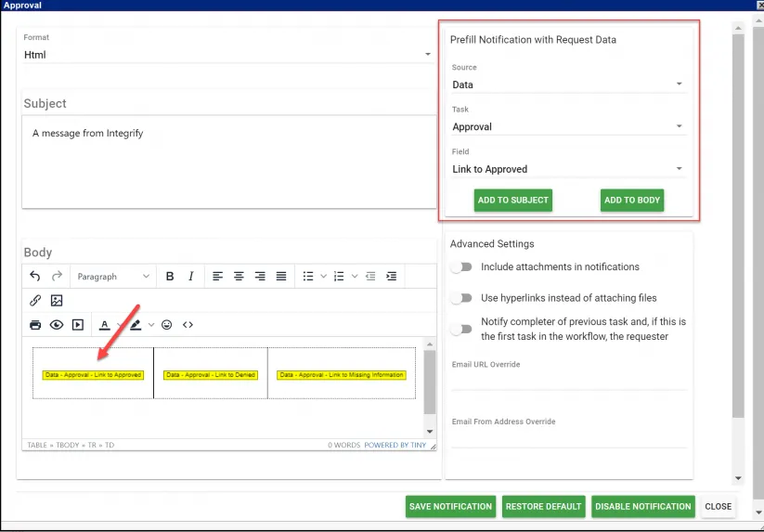
Task: Click the undo icon in body editor
Action: [x=35, y=276]
